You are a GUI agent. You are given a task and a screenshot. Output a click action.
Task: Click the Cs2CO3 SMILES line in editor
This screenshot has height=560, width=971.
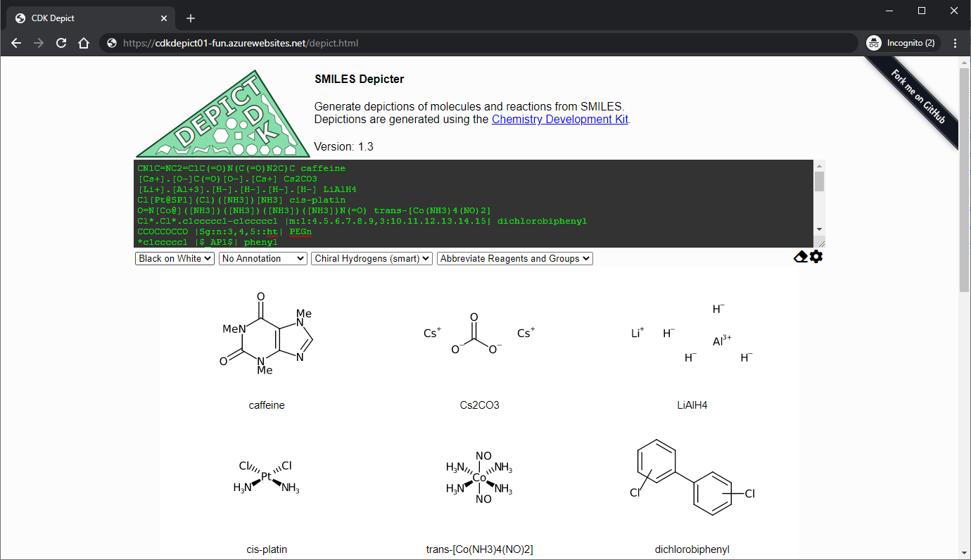click(x=227, y=179)
